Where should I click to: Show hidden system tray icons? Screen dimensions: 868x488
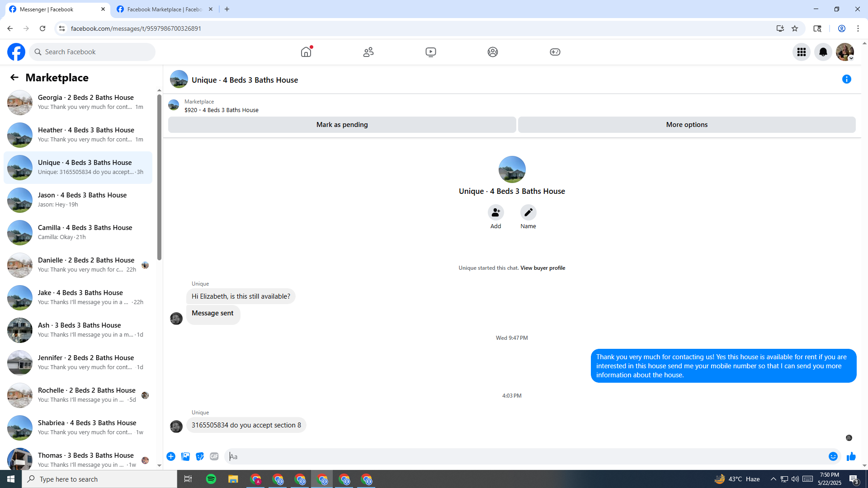773,479
